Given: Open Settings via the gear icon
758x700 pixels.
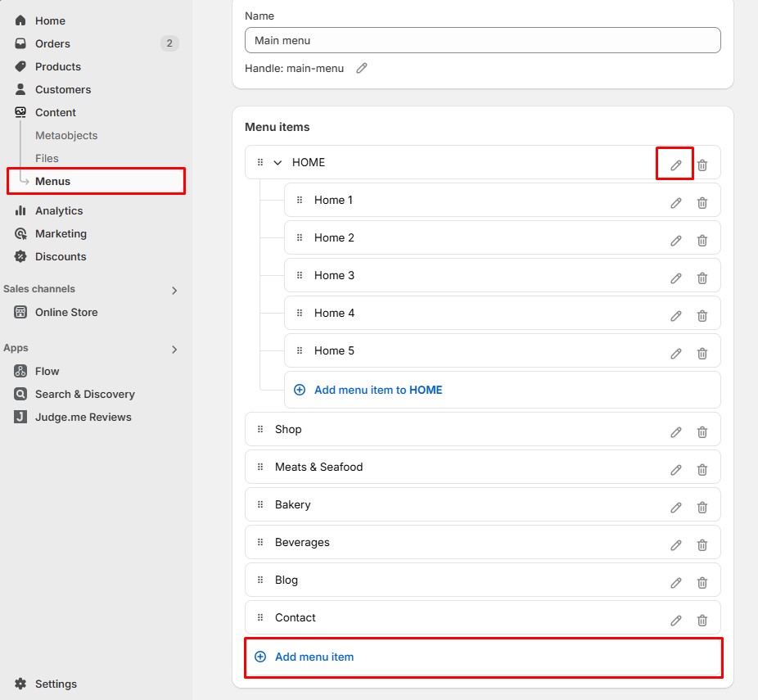Looking at the screenshot, I should [56, 684].
